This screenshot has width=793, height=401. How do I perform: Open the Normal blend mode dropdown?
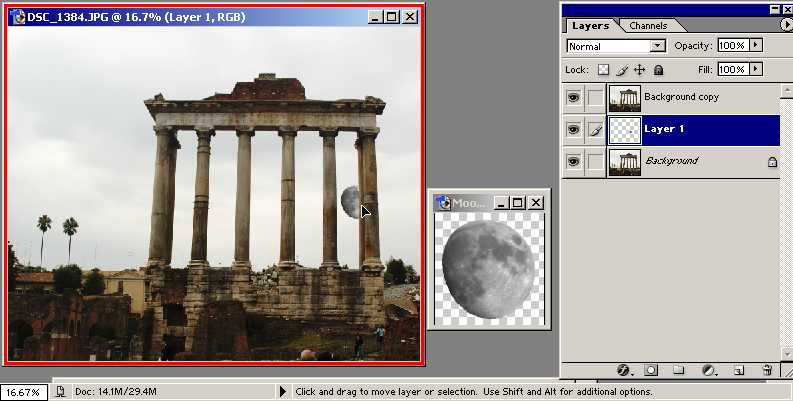pyautogui.click(x=616, y=46)
